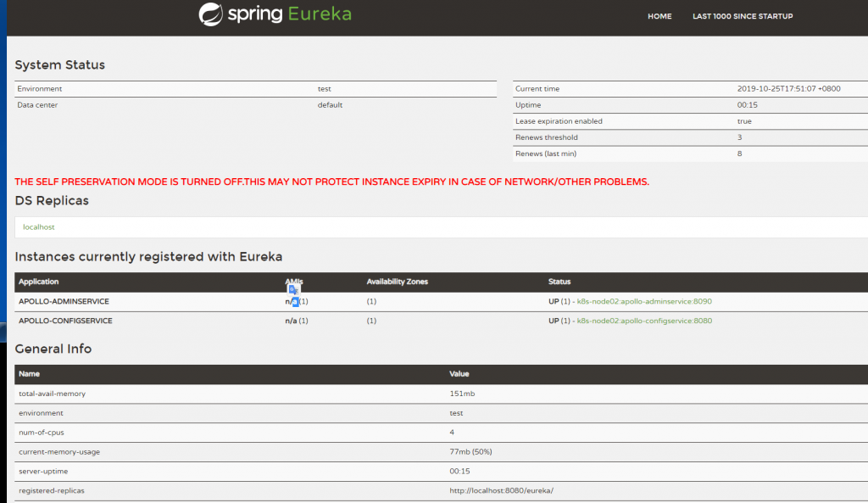Click the current-memory-usage row name
The image size is (868, 503).
pyautogui.click(x=59, y=451)
